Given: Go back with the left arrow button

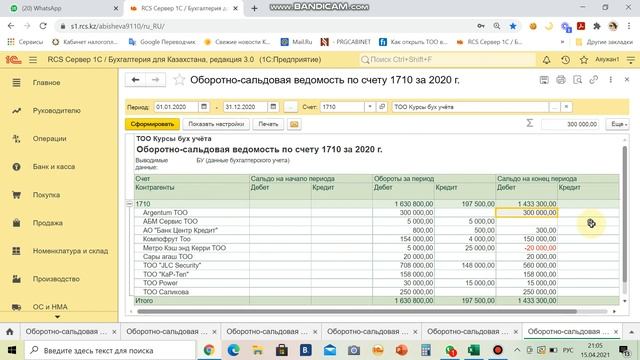Looking at the screenshot, I should tap(136, 80).
